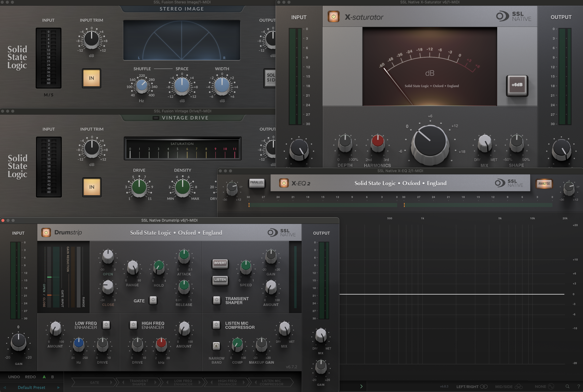Click the green chevron arrow in X-EQ footer
Screen dimensions: 583x392
pos(361,387)
